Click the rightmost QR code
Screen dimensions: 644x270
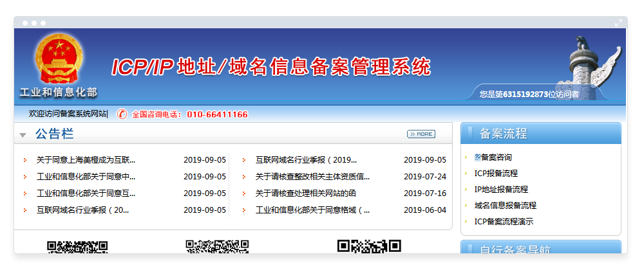pyautogui.click(x=369, y=247)
